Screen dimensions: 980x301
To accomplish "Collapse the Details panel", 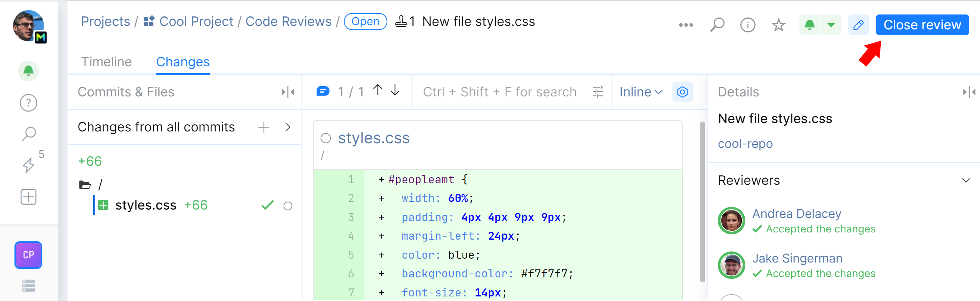I will click(969, 92).
